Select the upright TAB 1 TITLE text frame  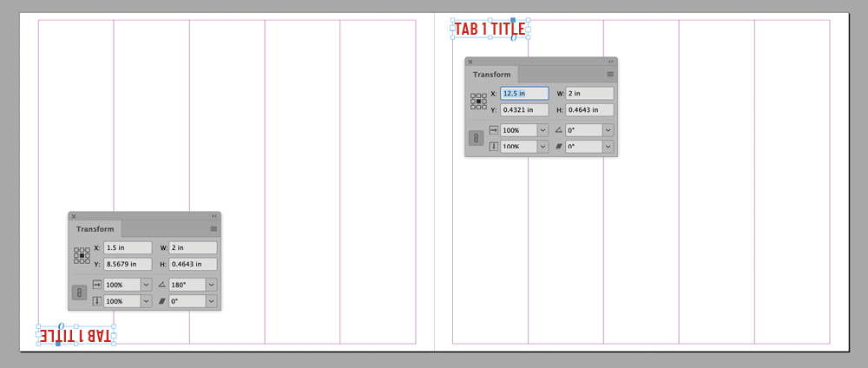pos(490,29)
